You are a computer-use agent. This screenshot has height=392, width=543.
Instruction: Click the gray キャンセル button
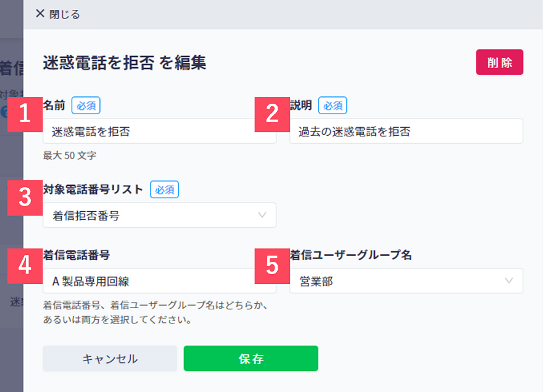click(x=110, y=359)
